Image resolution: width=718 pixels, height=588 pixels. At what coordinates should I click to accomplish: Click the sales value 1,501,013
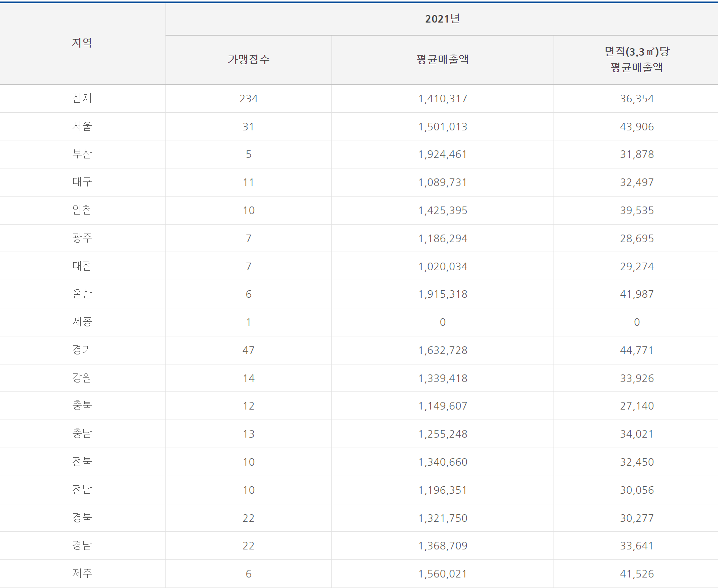coord(443,127)
